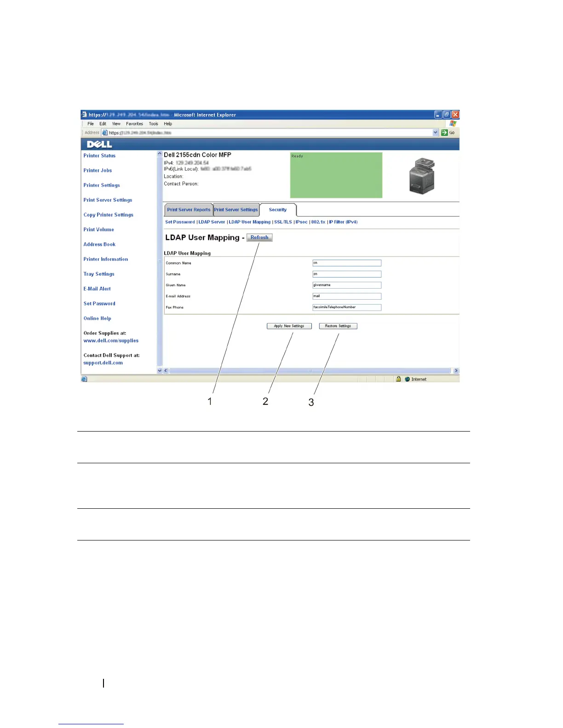Open the SSL/TLS sub-link
563x728 pixels.
pyautogui.click(x=283, y=222)
